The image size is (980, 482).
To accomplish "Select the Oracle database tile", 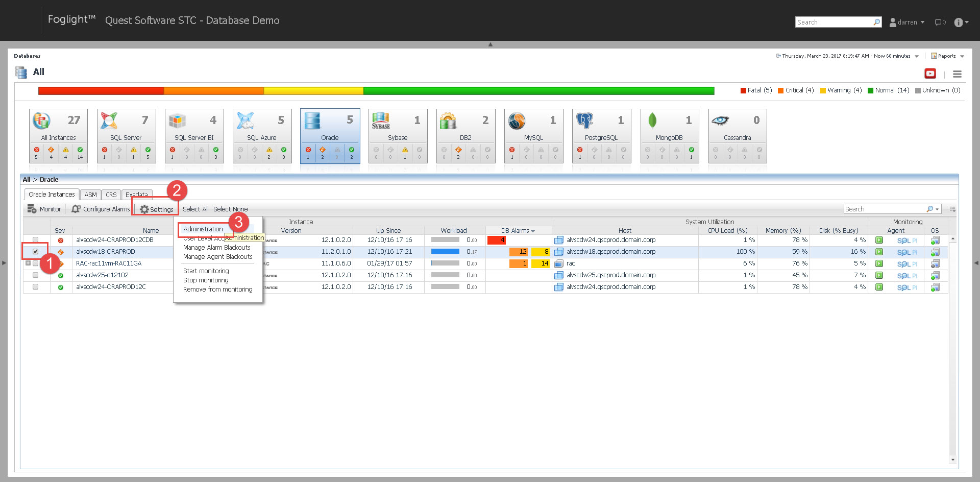I will [330, 136].
